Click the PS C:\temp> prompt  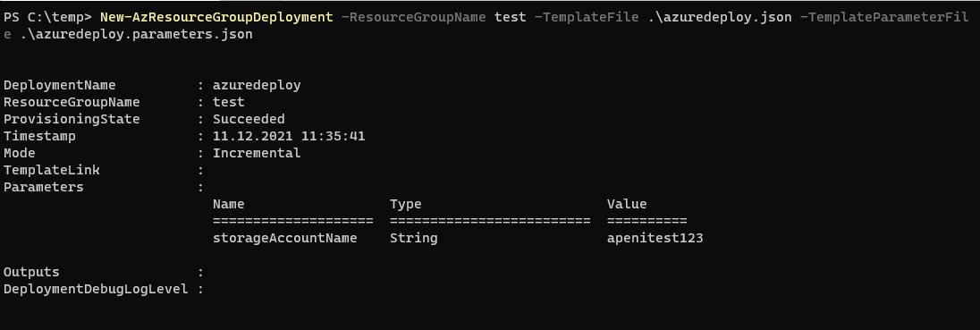tap(47, 18)
